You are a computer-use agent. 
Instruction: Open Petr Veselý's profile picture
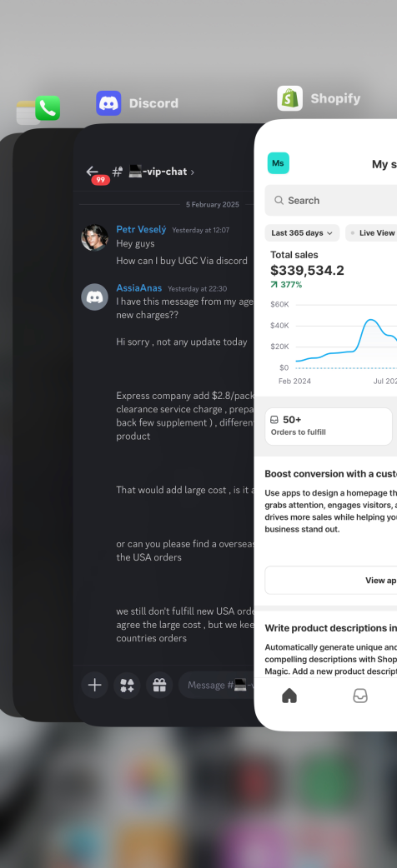click(x=95, y=237)
